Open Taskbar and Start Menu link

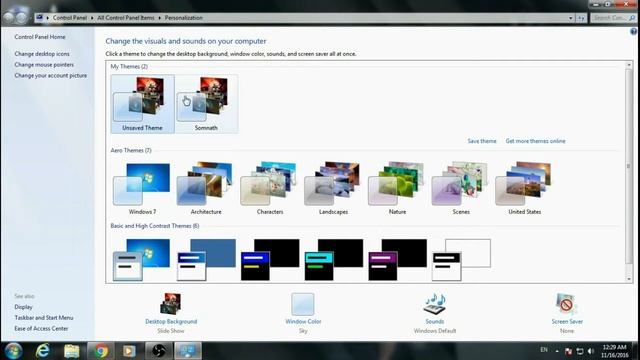click(44, 318)
